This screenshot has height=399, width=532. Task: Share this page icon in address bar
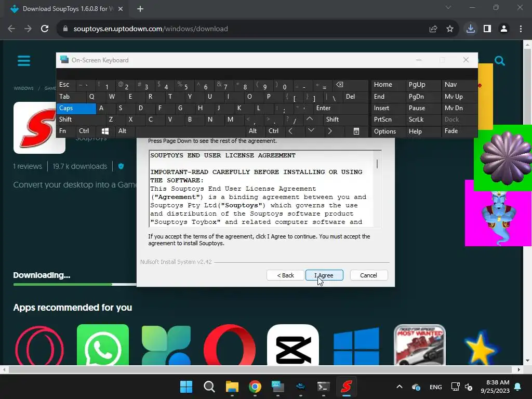pos(433,29)
